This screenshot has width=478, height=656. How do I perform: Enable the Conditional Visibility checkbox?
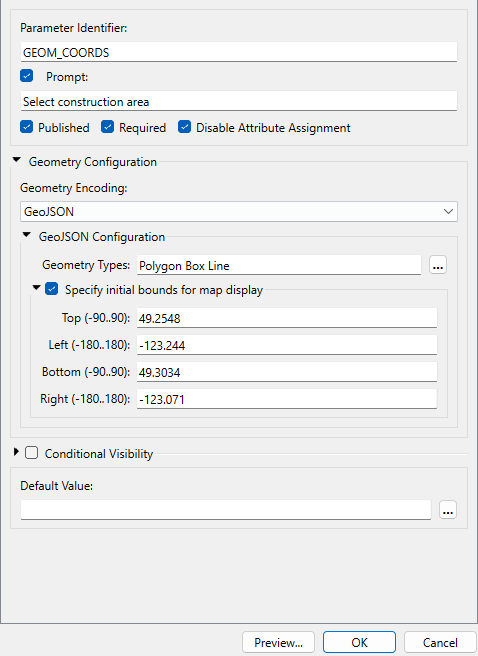tap(32, 453)
